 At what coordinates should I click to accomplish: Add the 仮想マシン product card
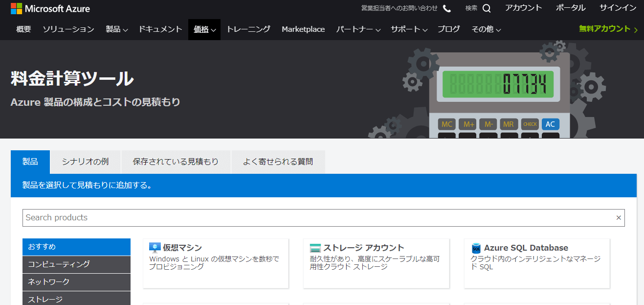pos(216,263)
